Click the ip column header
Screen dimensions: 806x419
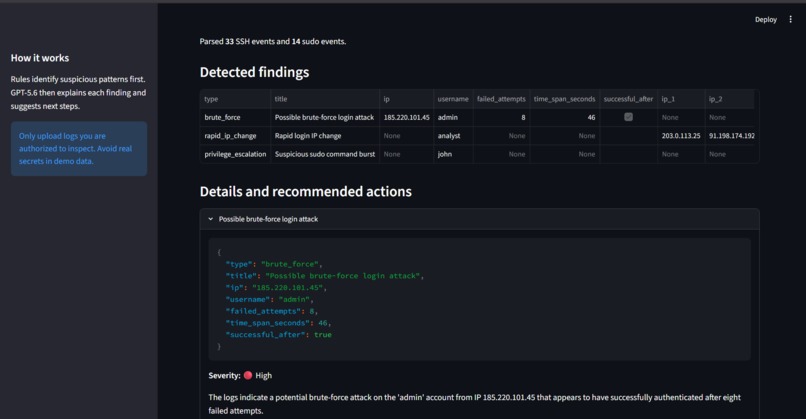[406, 99]
